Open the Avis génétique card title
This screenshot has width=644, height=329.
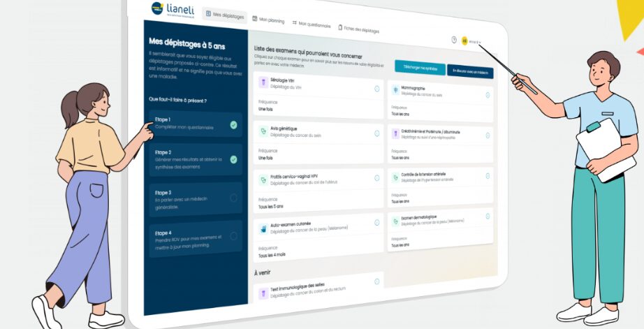284,129
